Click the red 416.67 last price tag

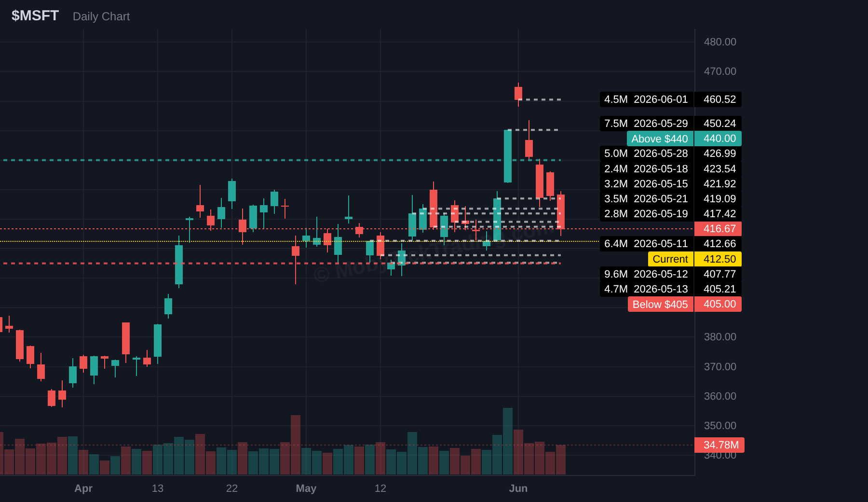[718, 229]
